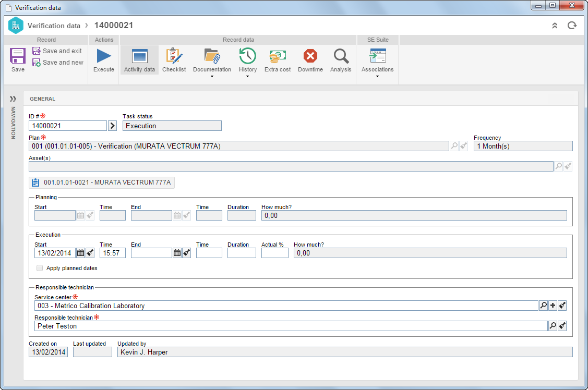Viewport: 588px width, 390px height.
Task: Expand the Documentation dropdown arrow
Action: [212, 77]
